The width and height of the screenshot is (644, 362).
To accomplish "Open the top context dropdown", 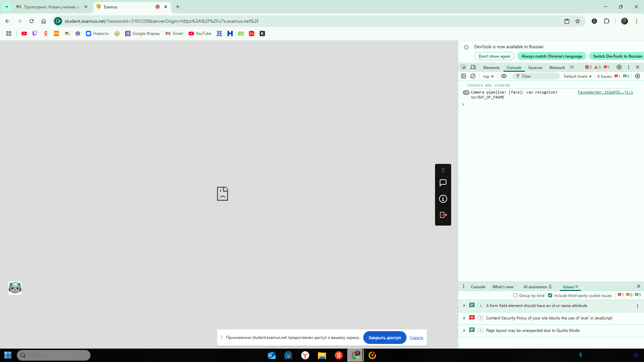I will [488, 76].
